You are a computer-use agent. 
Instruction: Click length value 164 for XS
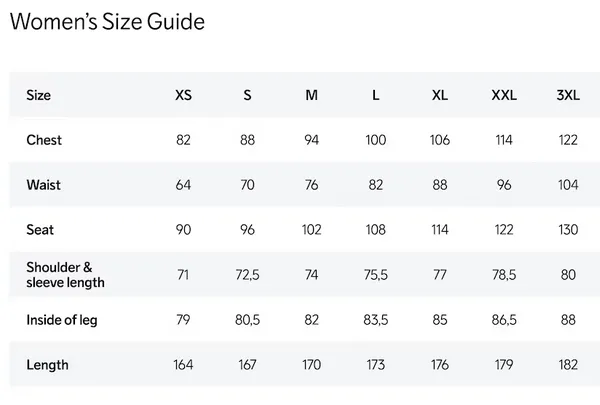pos(183,365)
